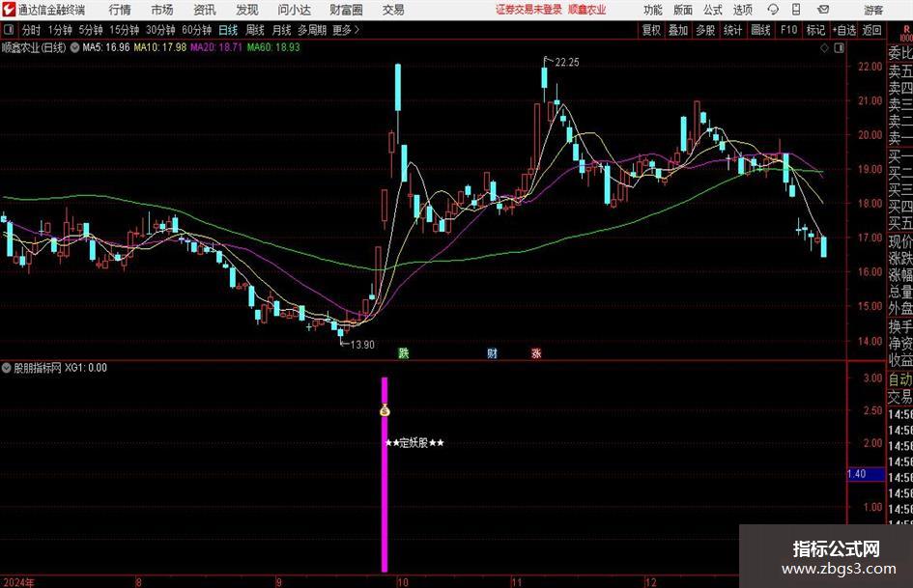
Task: Open the mobile phone icon
Action: tap(796, 10)
